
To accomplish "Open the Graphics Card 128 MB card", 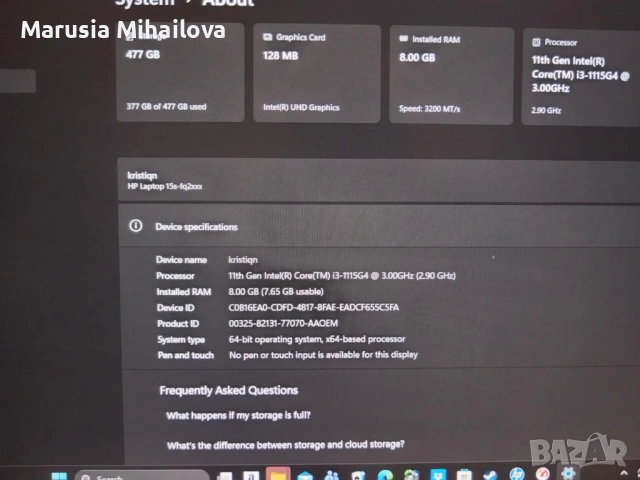I will point(317,74).
